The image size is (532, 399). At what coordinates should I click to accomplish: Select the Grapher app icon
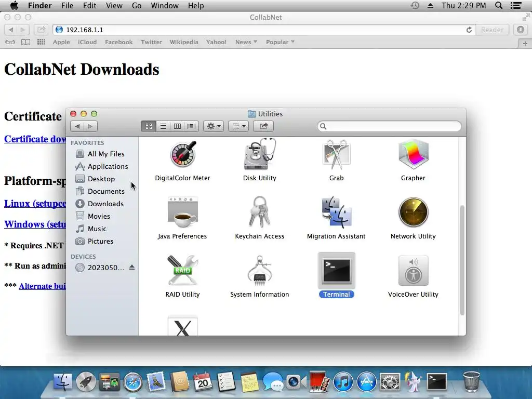[413, 155]
